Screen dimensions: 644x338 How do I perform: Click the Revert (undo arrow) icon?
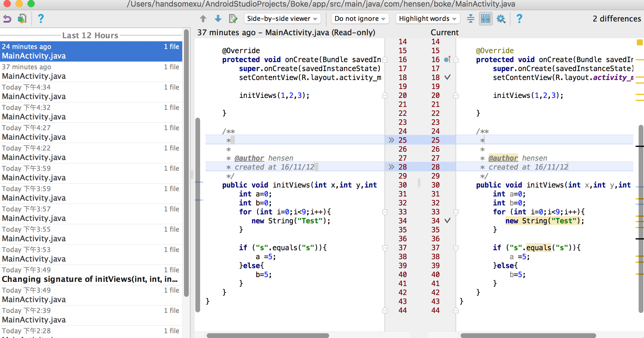click(7, 19)
